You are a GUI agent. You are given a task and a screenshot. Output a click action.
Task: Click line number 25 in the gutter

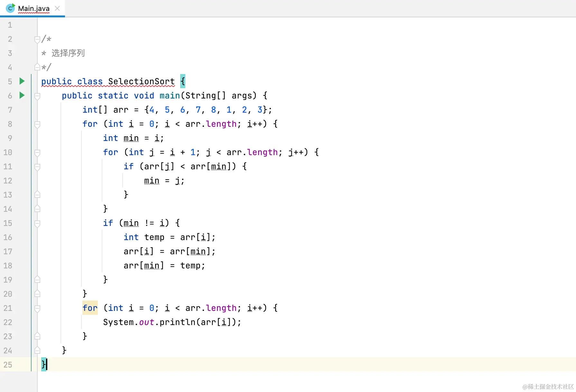(8, 365)
